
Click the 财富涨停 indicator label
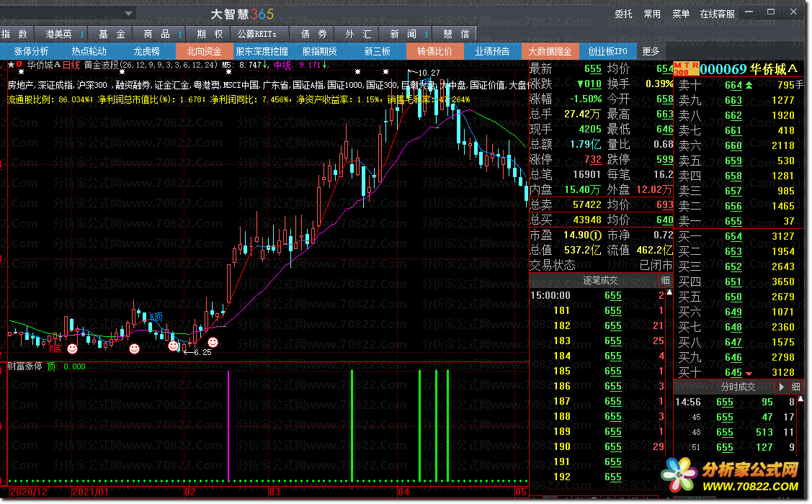pos(24,366)
